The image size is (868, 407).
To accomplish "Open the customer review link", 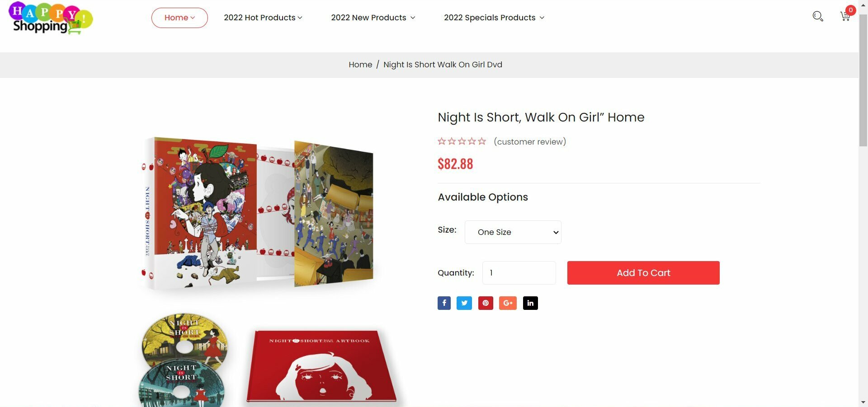I will [x=530, y=142].
